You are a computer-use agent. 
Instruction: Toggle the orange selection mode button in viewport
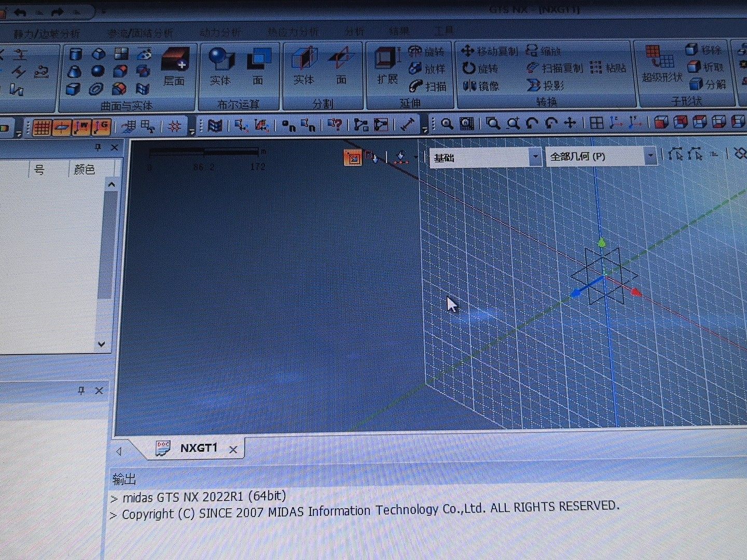[353, 158]
